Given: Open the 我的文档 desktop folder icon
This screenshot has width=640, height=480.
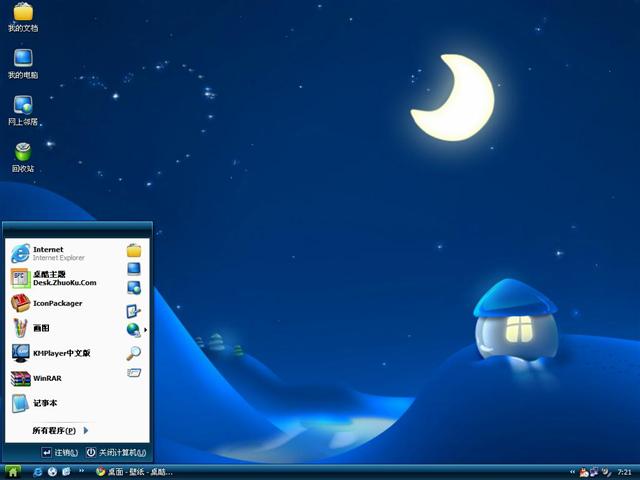Looking at the screenshot, I should [23, 17].
